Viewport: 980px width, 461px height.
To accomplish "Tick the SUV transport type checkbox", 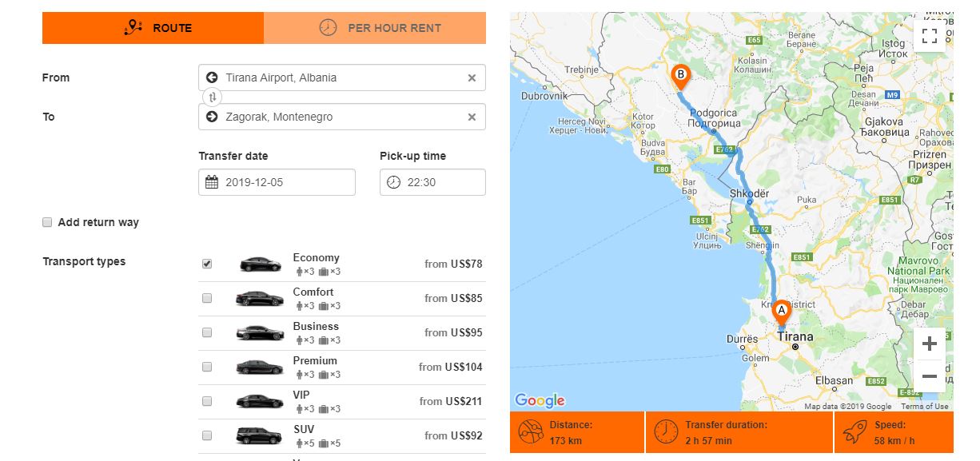I will [207, 435].
